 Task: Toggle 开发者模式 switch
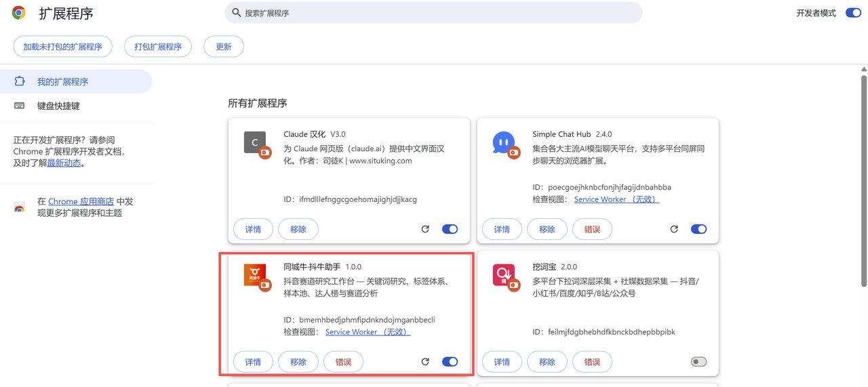tap(853, 13)
